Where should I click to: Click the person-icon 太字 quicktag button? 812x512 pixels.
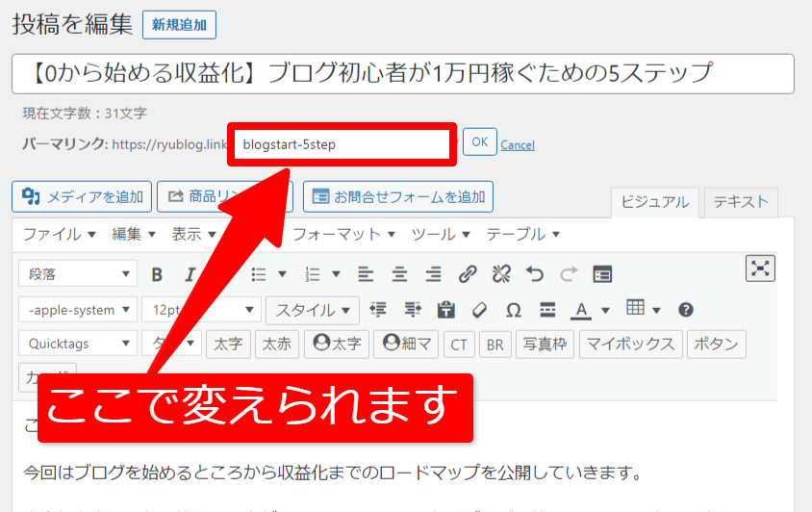click(x=337, y=345)
